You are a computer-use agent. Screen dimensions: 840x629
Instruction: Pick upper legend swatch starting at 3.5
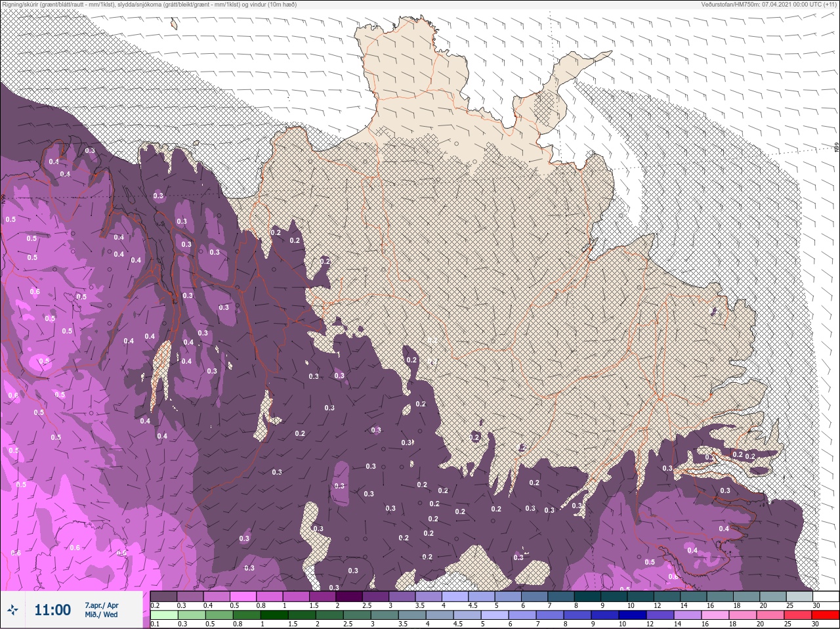429,596
